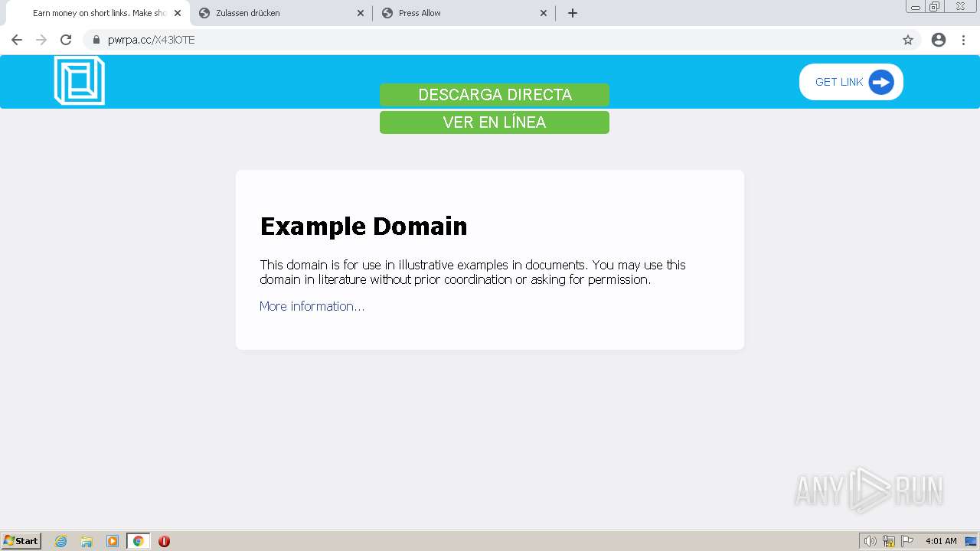This screenshot has width=980, height=551.
Task: Click the network tray icon
Action: (x=889, y=541)
